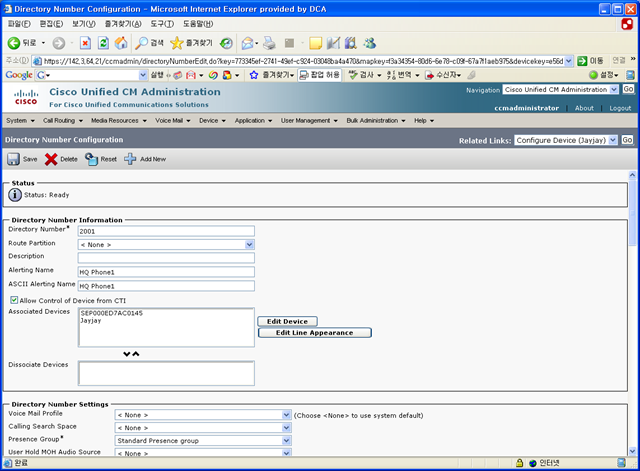The width and height of the screenshot is (640, 471).
Task: Click the Alerting Name input field
Action: click(x=166, y=272)
